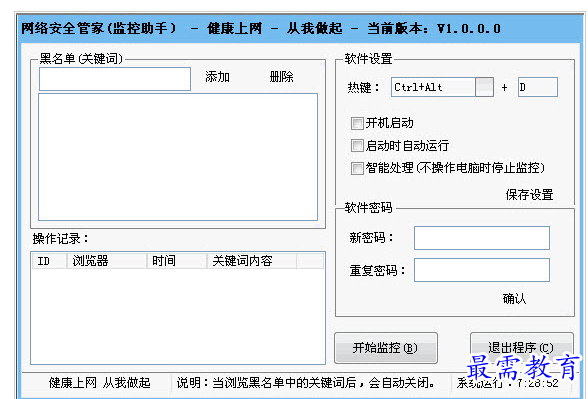This screenshot has height=399, width=588.
Task: Click the 添加 button
Action: click(x=217, y=77)
